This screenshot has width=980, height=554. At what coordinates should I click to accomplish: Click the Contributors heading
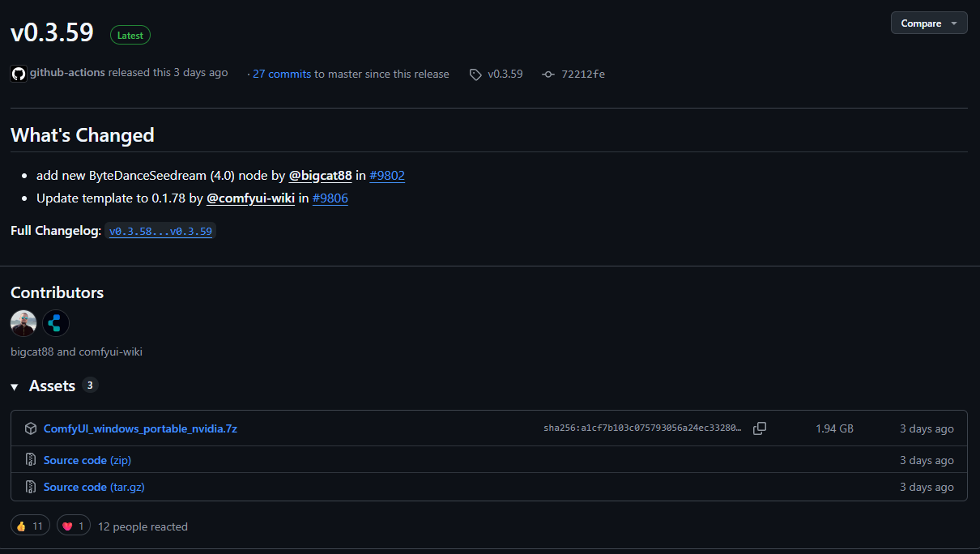pos(58,292)
